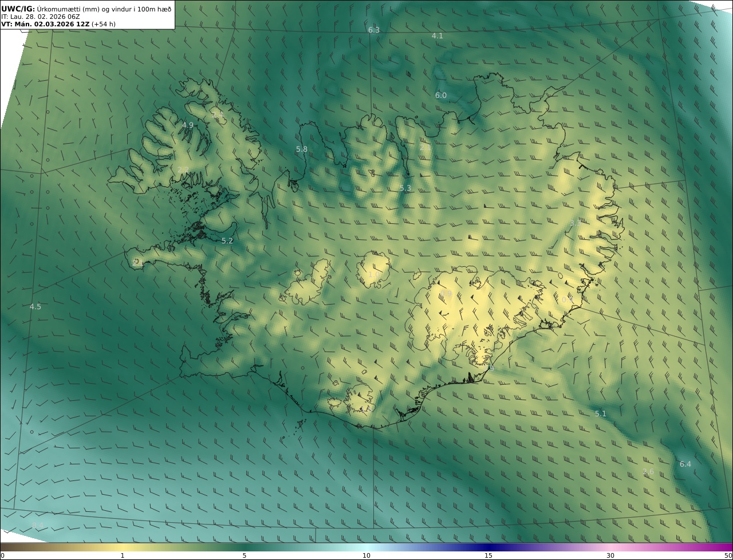Click the 6.0 value near the north coast
733x560 pixels.
pyautogui.click(x=441, y=95)
